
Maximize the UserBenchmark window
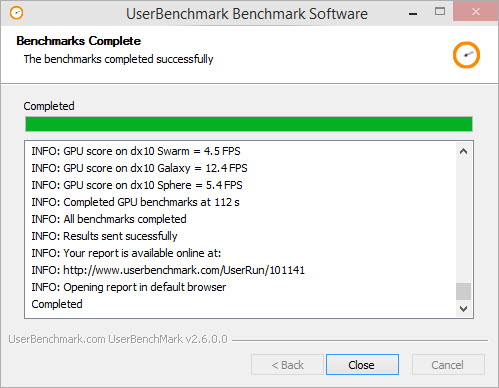pos(440,12)
